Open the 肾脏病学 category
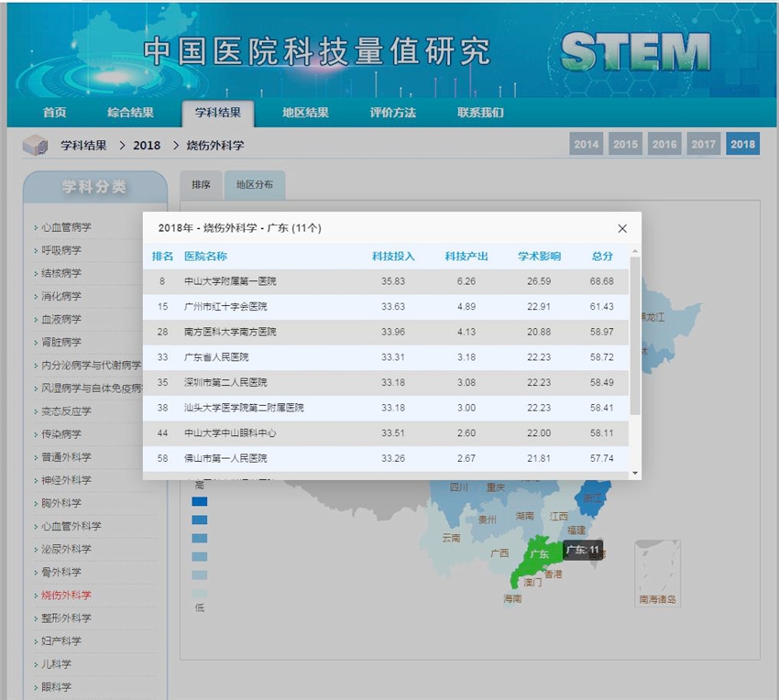Viewport: 779px width, 700px height. tap(61, 343)
